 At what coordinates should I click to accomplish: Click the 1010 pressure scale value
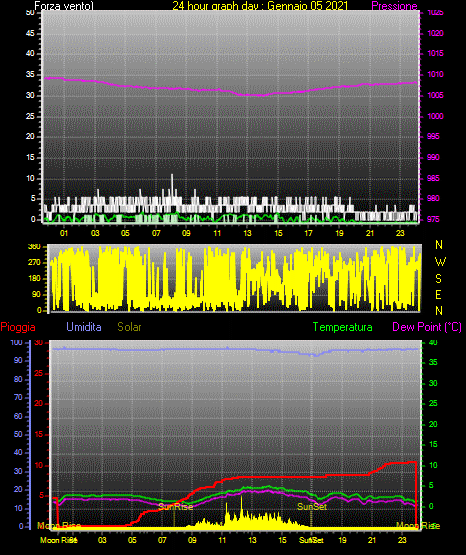click(435, 74)
